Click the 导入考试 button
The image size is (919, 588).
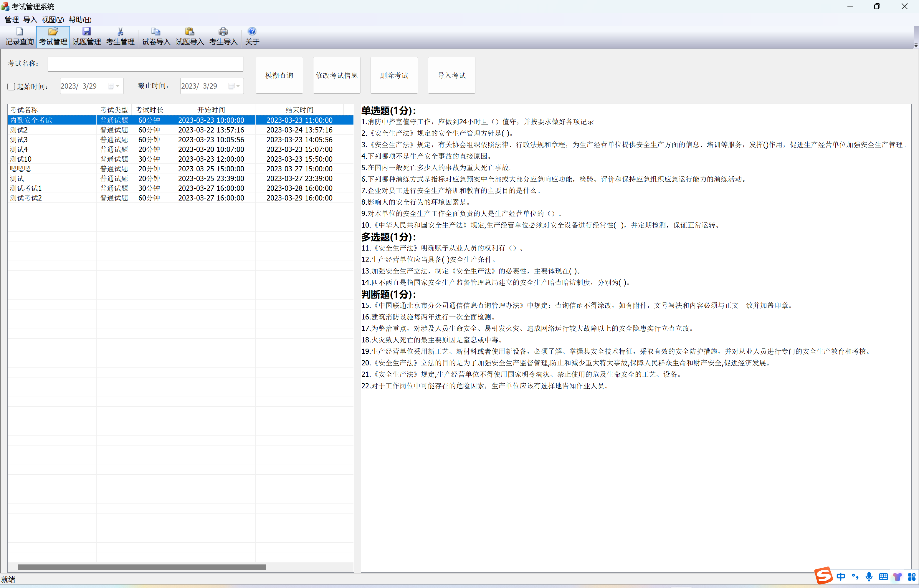click(452, 75)
